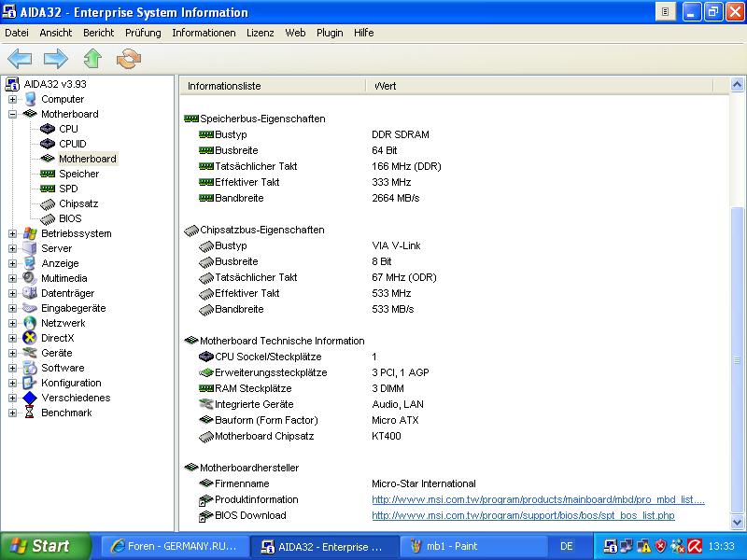This screenshot has height=560, width=747.
Task: Click the Netzwerk globe icon
Action: pos(30,323)
